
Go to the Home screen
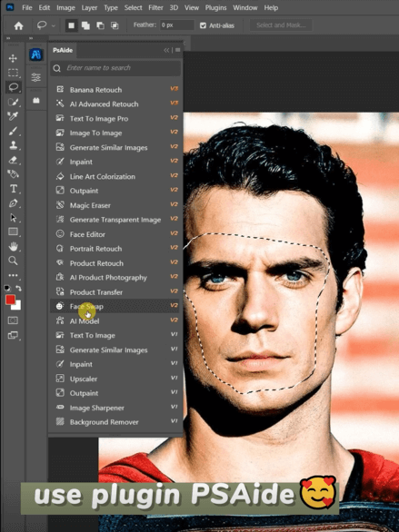pos(18,25)
